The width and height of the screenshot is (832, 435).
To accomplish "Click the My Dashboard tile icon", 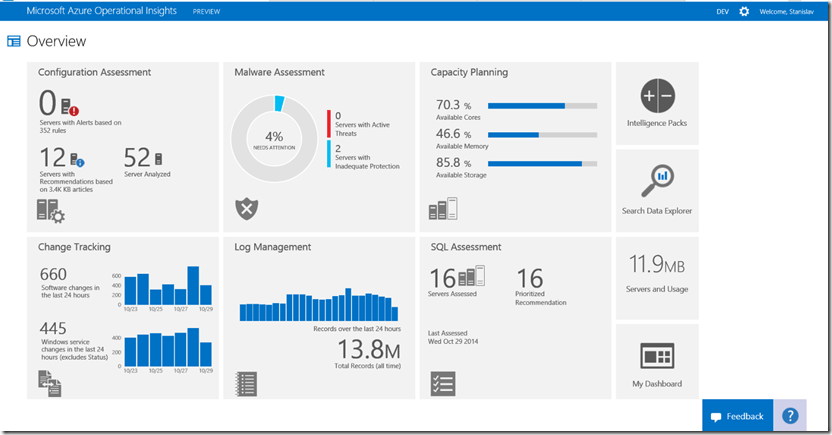I will click(x=657, y=358).
